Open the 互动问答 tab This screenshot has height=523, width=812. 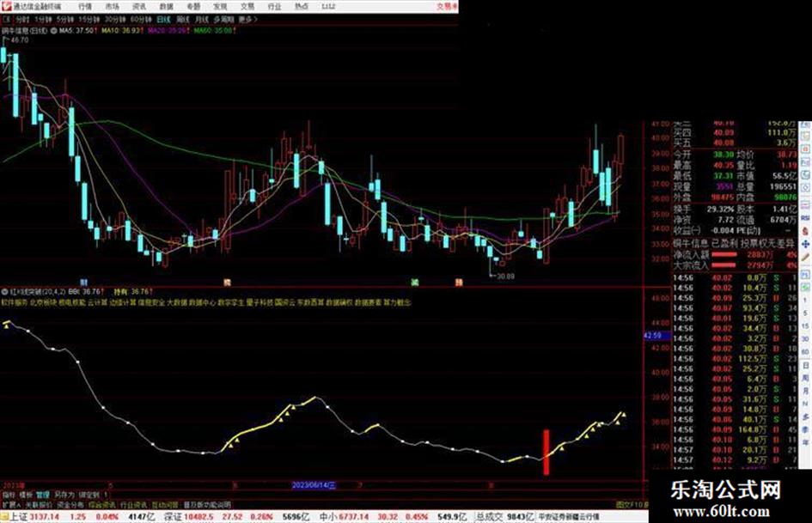(165, 504)
